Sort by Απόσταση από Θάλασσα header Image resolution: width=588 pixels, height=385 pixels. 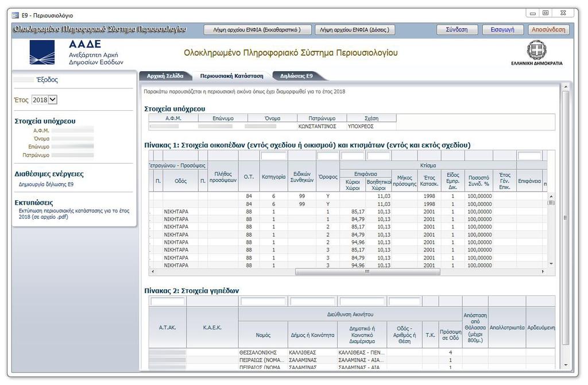475,327
